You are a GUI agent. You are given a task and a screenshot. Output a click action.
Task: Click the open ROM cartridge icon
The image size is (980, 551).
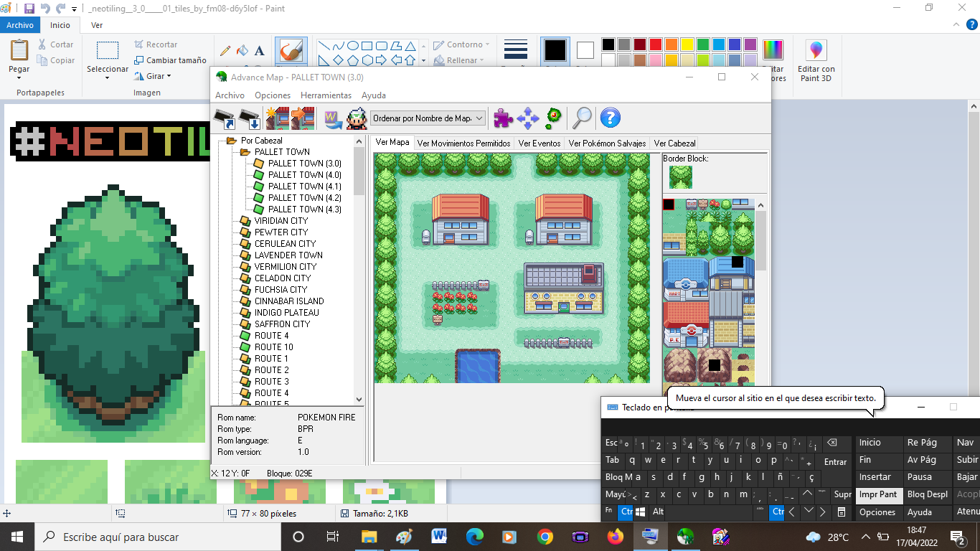[225, 118]
